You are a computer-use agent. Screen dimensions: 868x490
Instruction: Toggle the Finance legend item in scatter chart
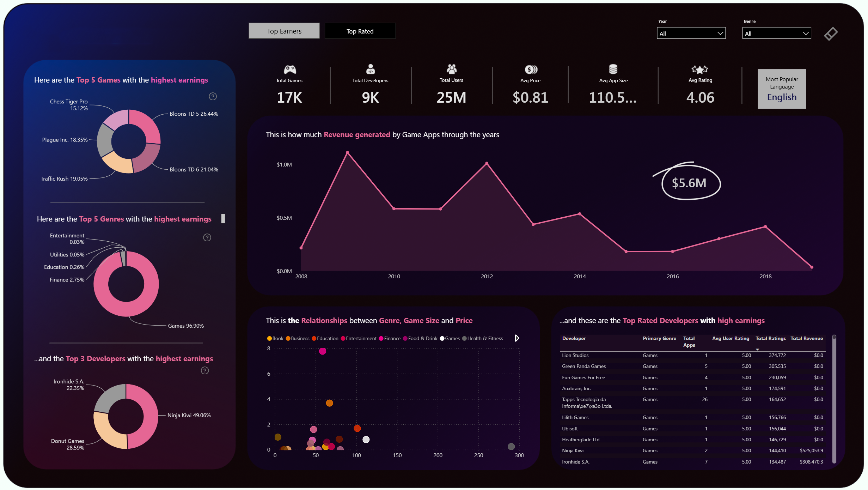pos(390,338)
